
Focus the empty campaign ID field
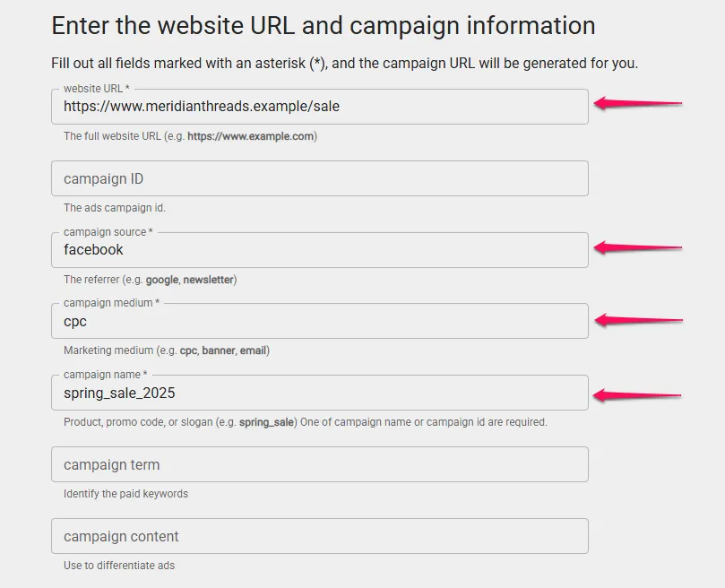tap(319, 178)
